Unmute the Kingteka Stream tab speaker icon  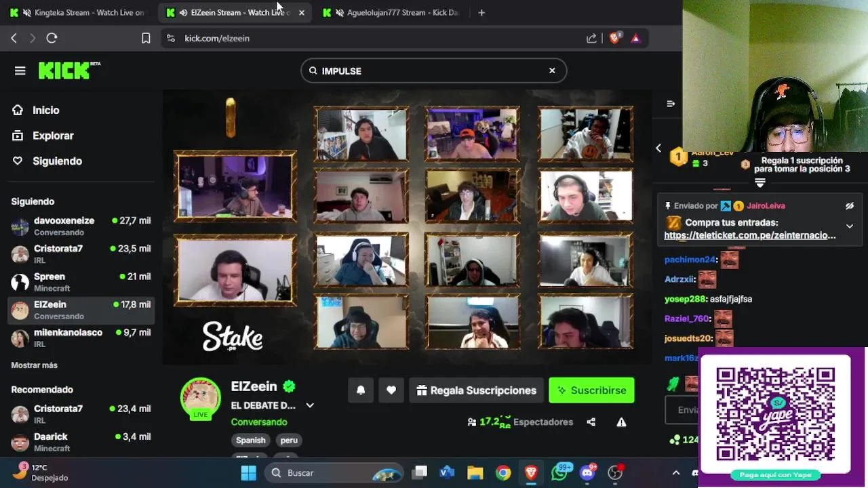(26, 12)
